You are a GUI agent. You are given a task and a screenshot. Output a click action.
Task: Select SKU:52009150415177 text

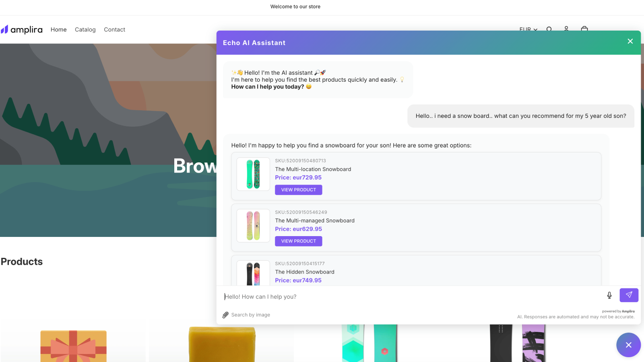[x=300, y=264]
